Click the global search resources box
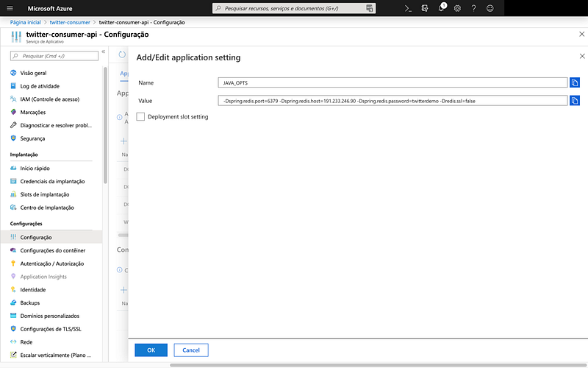Image resolution: width=588 pixels, height=368 pixels. click(x=294, y=8)
